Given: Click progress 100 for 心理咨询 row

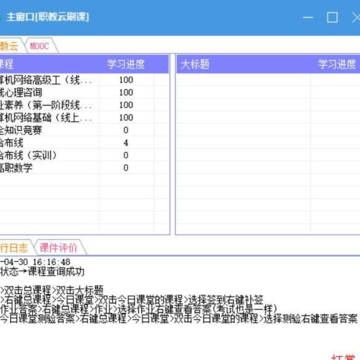Looking at the screenshot, I should (126, 92).
